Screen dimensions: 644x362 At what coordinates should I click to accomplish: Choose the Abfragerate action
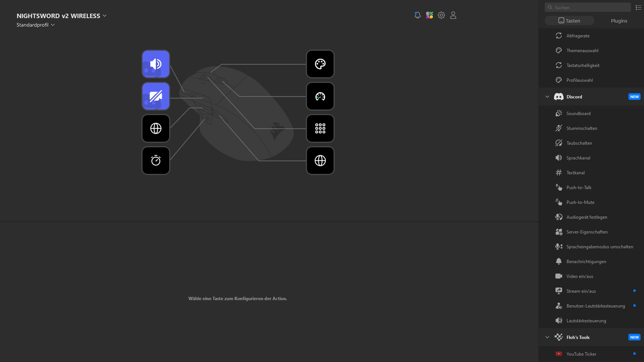click(x=591, y=36)
